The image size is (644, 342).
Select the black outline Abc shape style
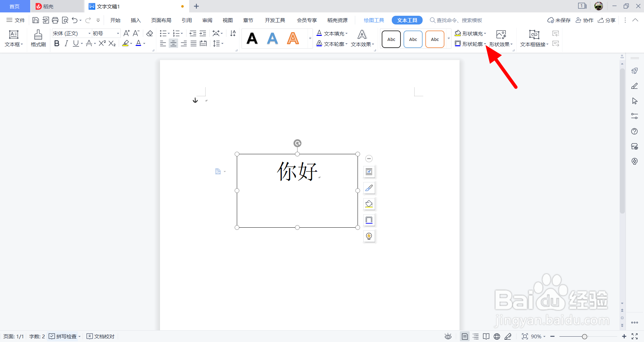pyautogui.click(x=391, y=39)
